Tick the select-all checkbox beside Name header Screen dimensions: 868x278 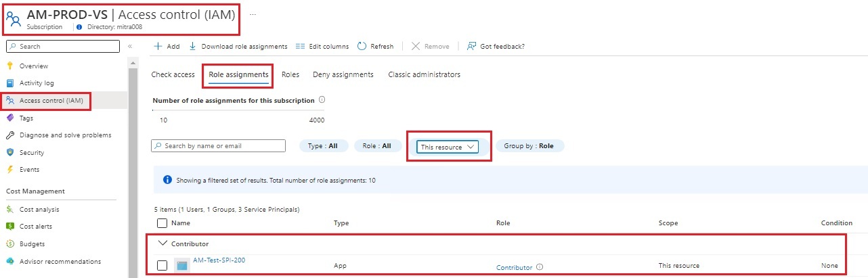click(162, 223)
